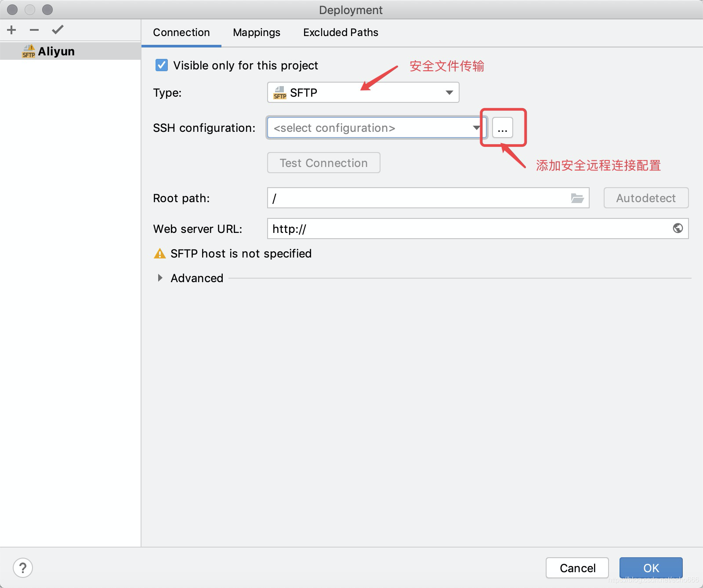
Task: Click the Cancel button
Action: pos(577,568)
